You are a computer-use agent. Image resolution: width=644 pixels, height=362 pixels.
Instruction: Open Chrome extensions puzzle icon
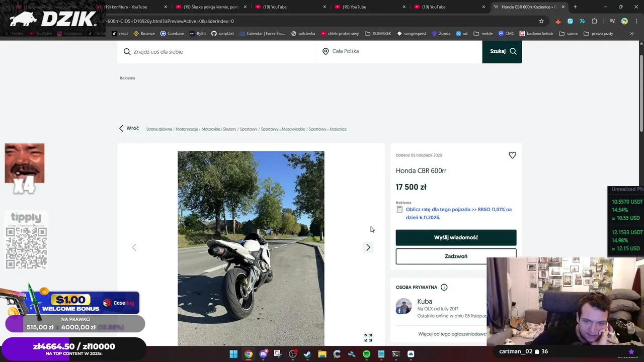click(595, 21)
